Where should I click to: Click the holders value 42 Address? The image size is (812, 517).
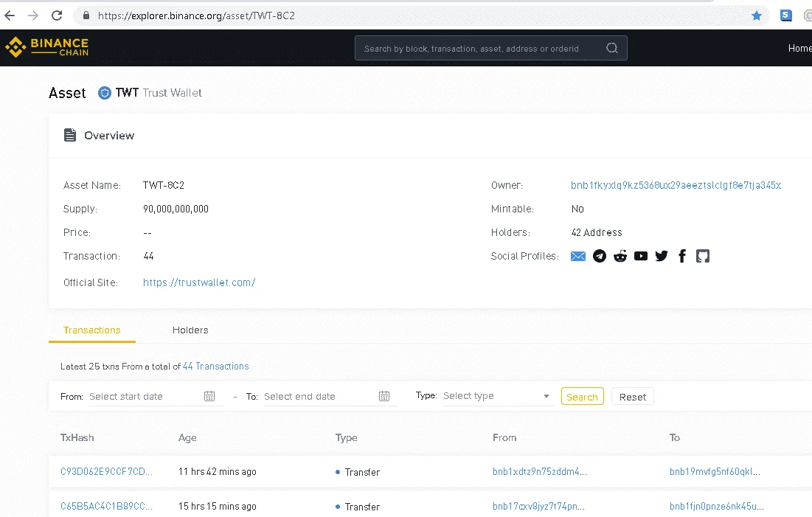597,232
